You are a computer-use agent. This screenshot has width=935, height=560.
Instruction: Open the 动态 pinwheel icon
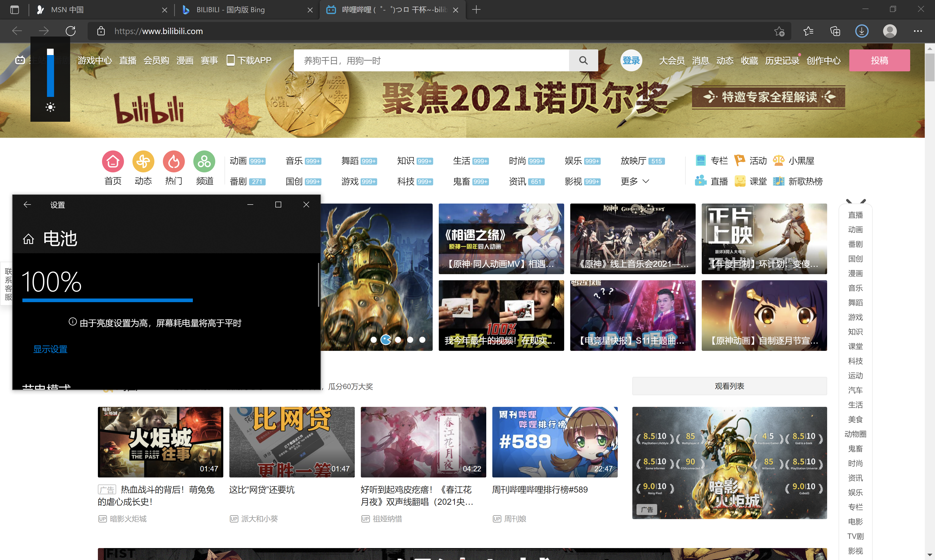(x=143, y=161)
